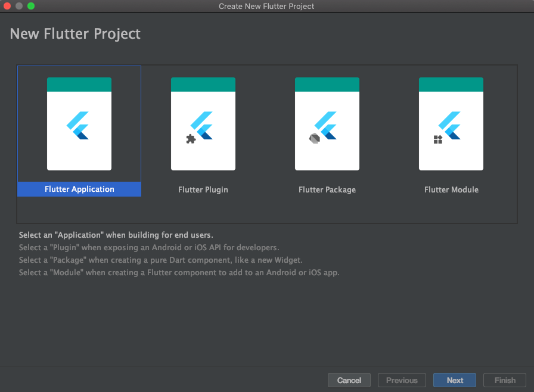The height and width of the screenshot is (392, 534).
Task: Select the Flutter Application project icon
Action: pos(79,124)
